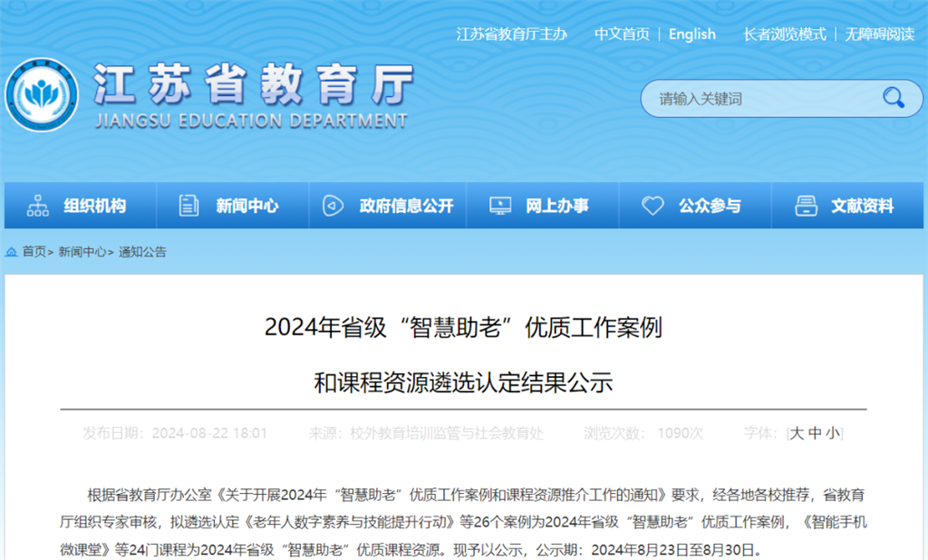The height and width of the screenshot is (560, 928).
Task: Set font size to 大
Action: [797, 433]
